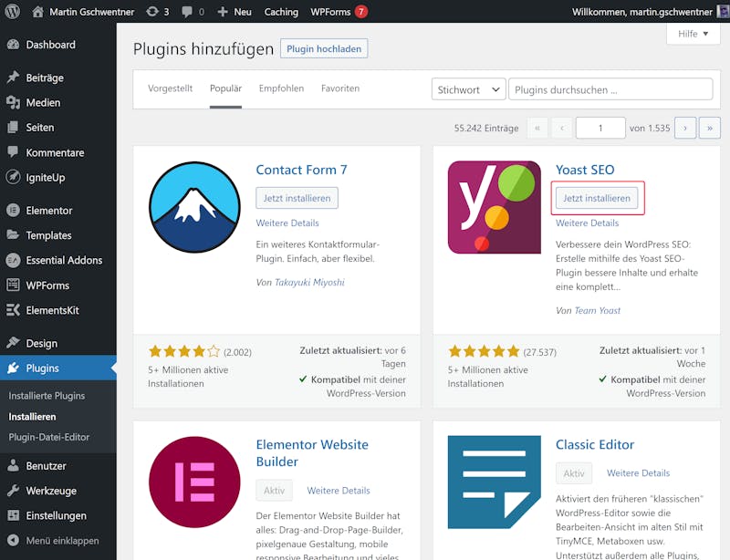Switch to the Favoriten tab
This screenshot has width=730, height=560.
pos(340,88)
